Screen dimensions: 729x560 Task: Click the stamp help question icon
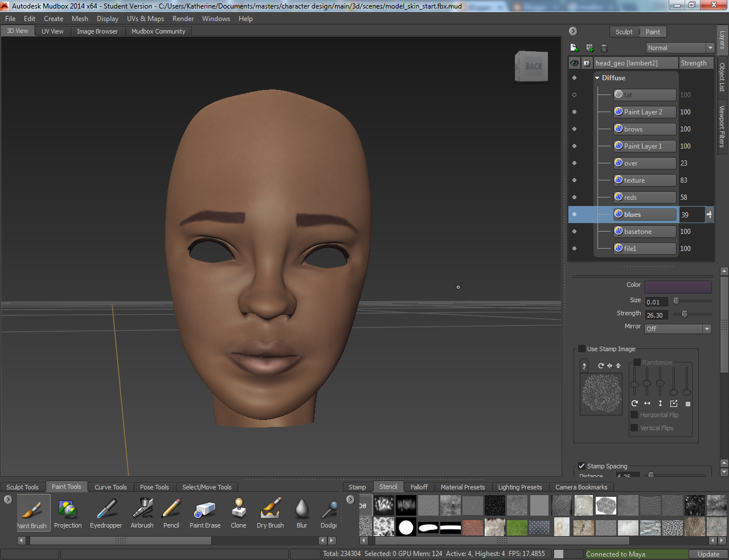(x=584, y=366)
